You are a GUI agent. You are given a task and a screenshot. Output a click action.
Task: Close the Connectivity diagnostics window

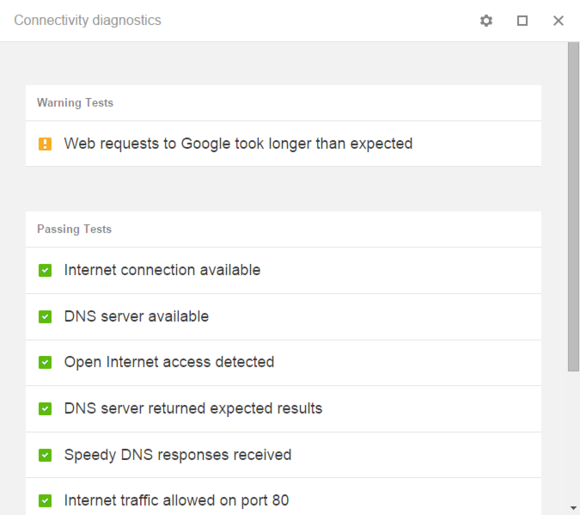point(558,21)
